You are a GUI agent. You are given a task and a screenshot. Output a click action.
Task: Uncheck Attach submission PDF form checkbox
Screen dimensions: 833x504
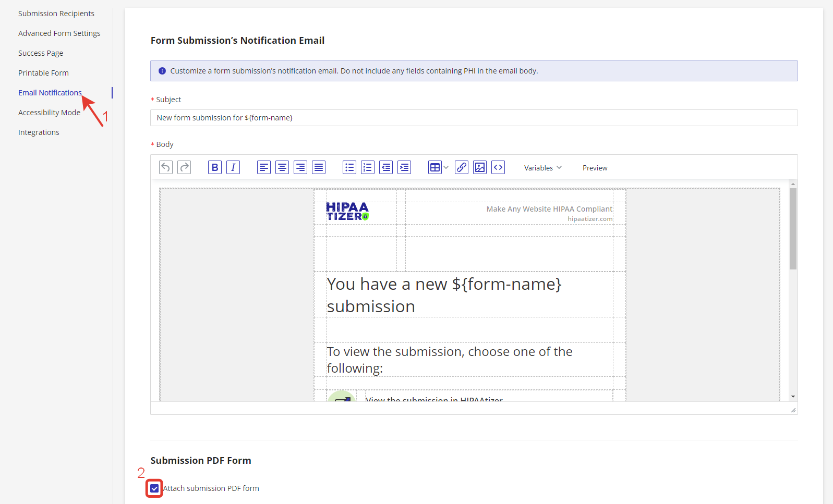point(154,488)
